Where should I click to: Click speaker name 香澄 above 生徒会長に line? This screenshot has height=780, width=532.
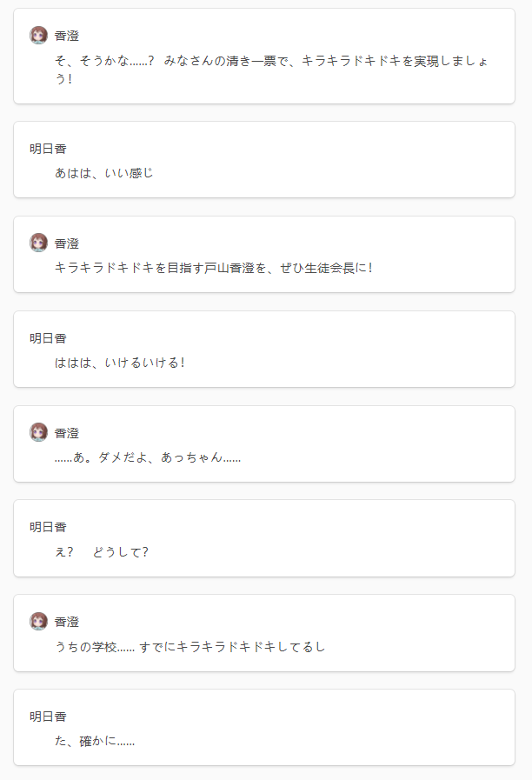point(67,243)
